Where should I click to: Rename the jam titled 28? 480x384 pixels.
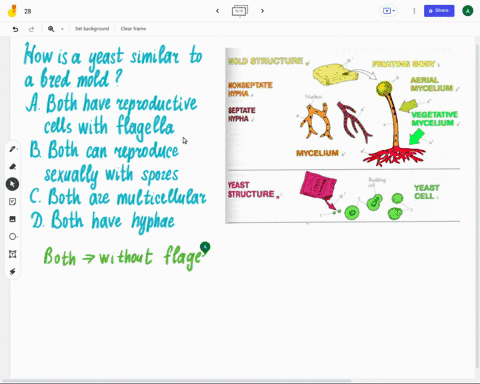[x=28, y=11]
